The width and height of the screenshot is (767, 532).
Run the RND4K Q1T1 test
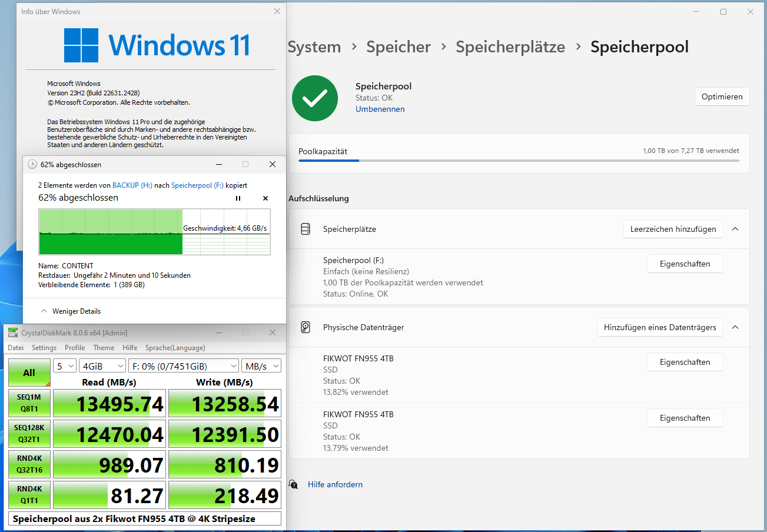29,495
